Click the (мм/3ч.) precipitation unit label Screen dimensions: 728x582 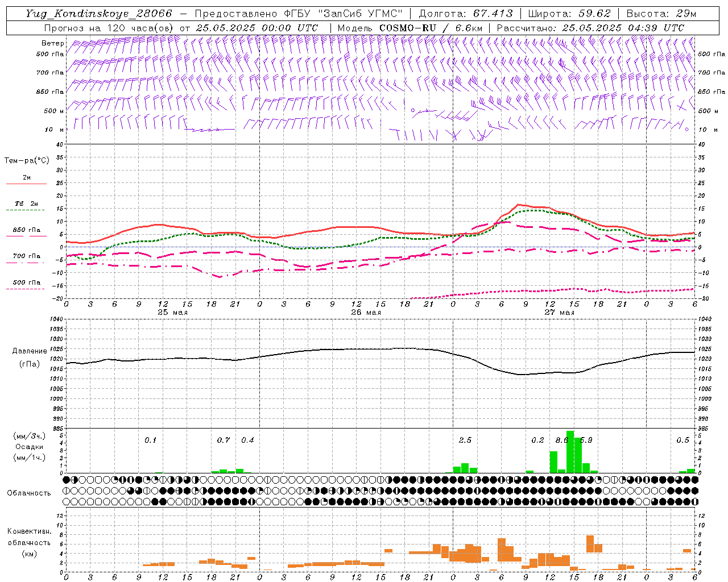pos(30,436)
